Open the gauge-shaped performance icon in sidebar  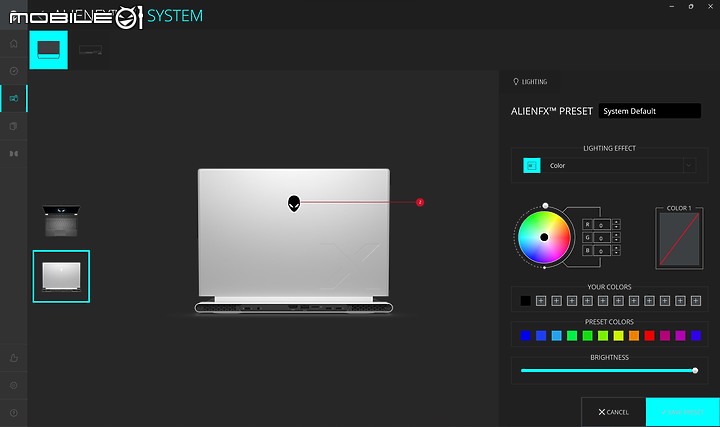click(14, 71)
